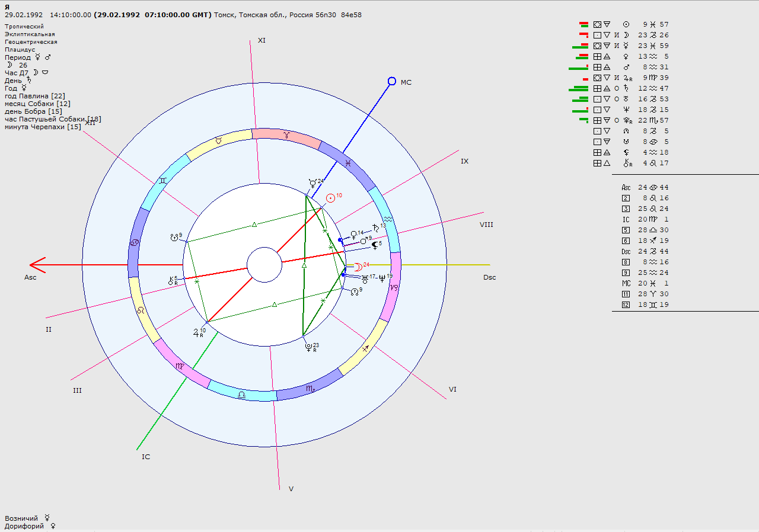759x532 pixels.
Task: Click the Плацидус house system label
Action: pyautogui.click(x=20, y=50)
